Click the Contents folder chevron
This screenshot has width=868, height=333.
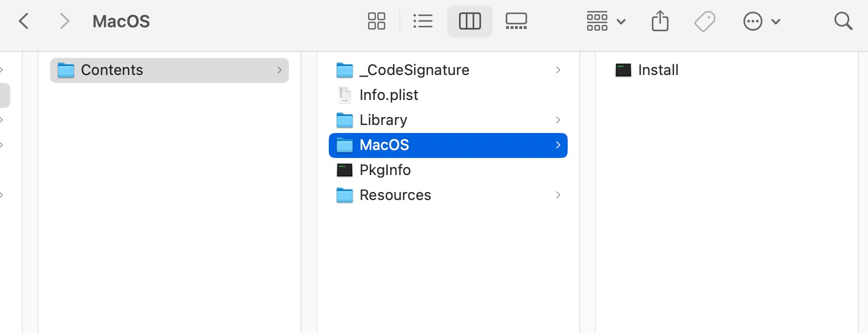(x=279, y=70)
